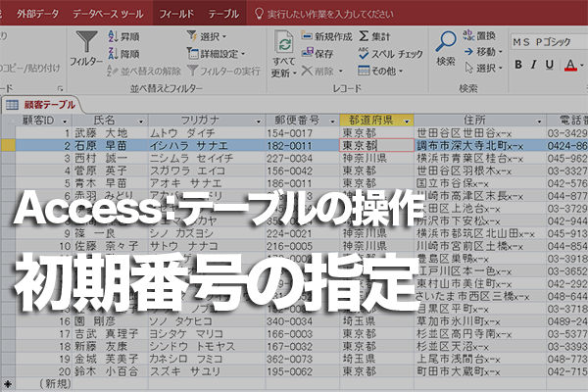Open the 詳細設定 dropdown

point(216,54)
